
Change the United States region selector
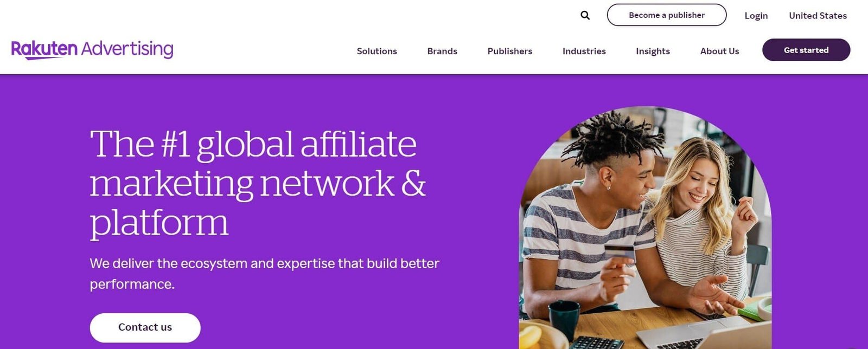point(818,16)
